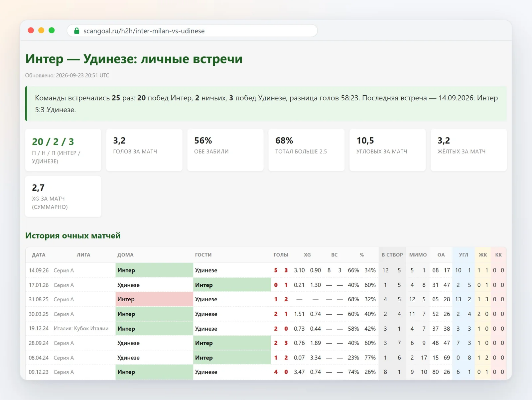Click date 17.01.26 in the table

click(x=39, y=285)
